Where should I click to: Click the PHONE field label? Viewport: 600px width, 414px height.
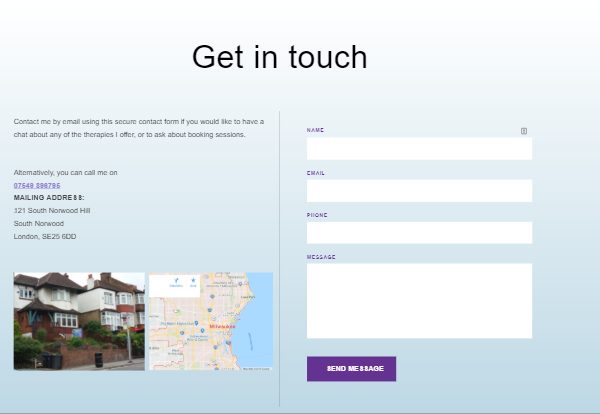tap(317, 215)
